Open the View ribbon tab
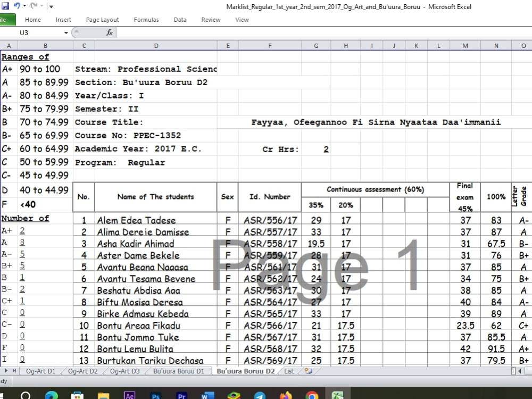Viewport: 532px width, 399px height. (x=242, y=20)
